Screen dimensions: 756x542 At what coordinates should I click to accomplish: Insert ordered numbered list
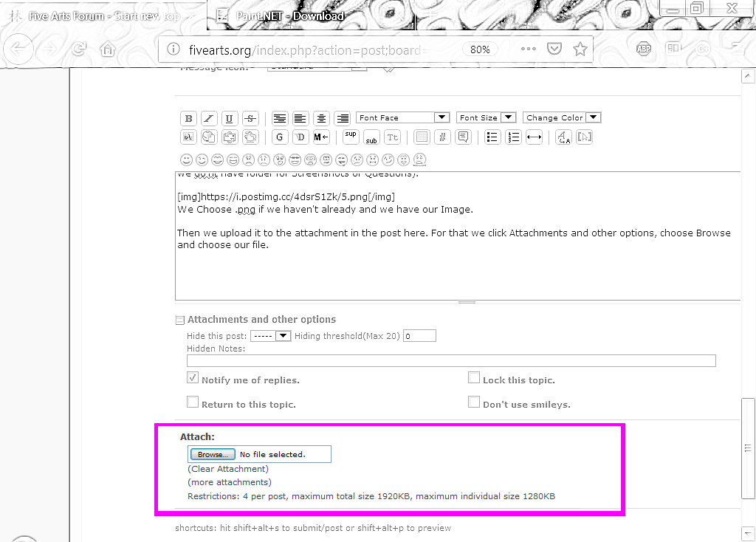click(514, 137)
